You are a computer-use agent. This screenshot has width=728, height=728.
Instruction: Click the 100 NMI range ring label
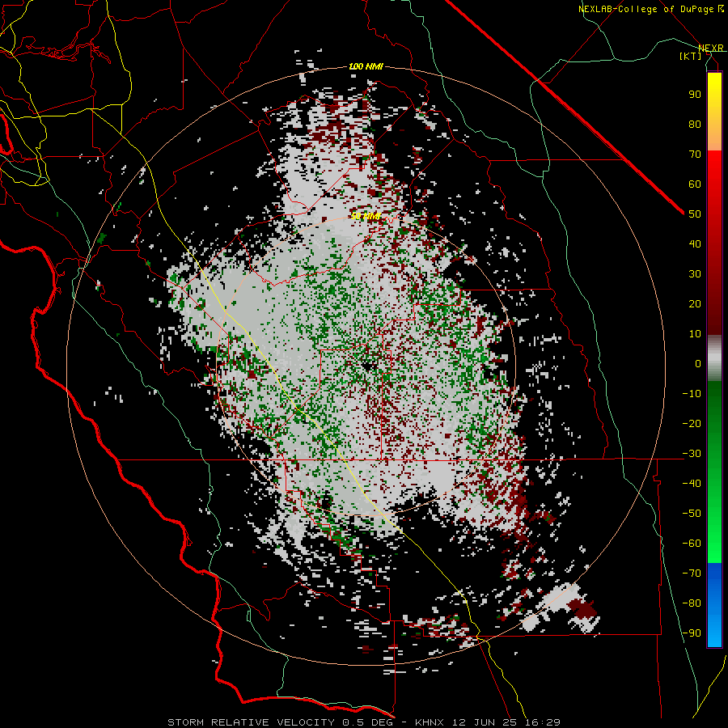pyautogui.click(x=366, y=66)
